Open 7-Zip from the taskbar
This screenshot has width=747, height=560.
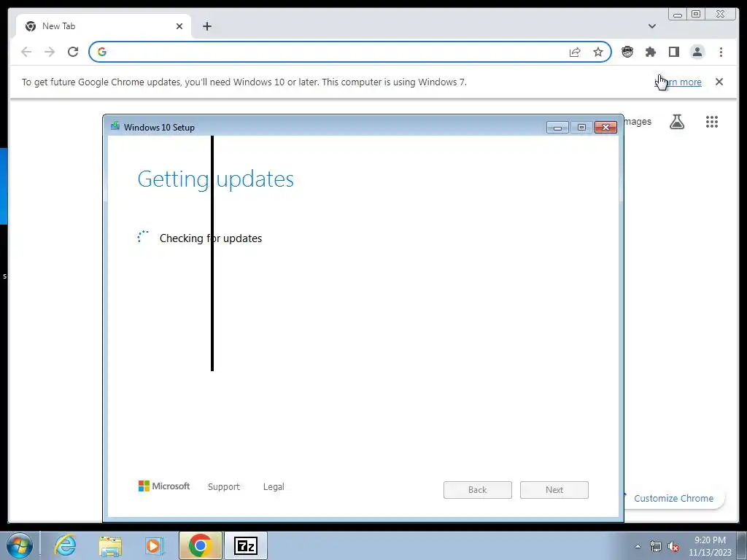tap(246, 545)
